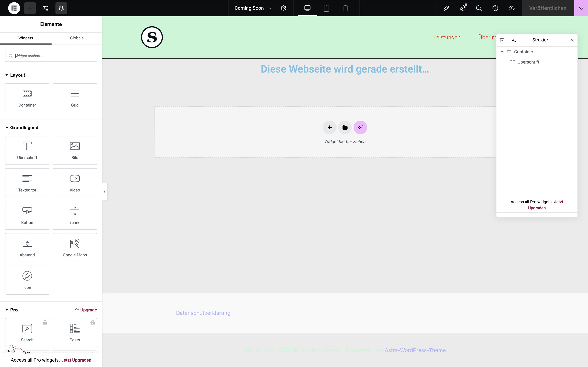Screen dimensions: 588x367
Task: Open template library folder button
Action: click(x=345, y=127)
